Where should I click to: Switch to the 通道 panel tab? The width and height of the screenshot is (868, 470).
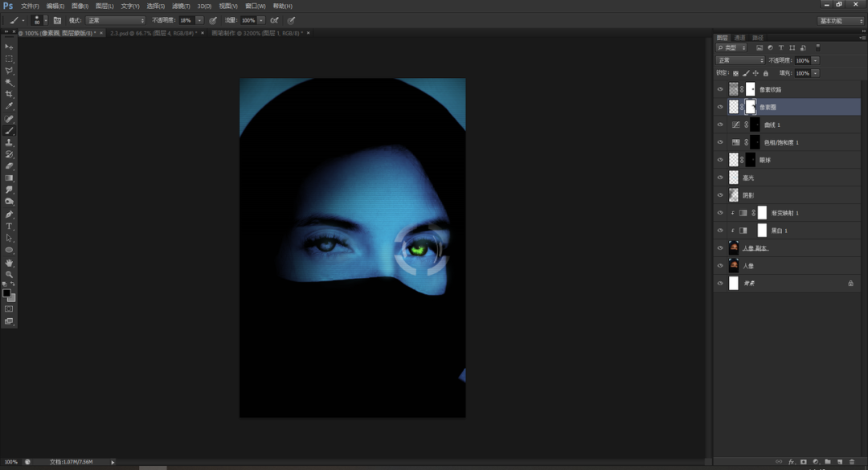[x=740, y=38]
